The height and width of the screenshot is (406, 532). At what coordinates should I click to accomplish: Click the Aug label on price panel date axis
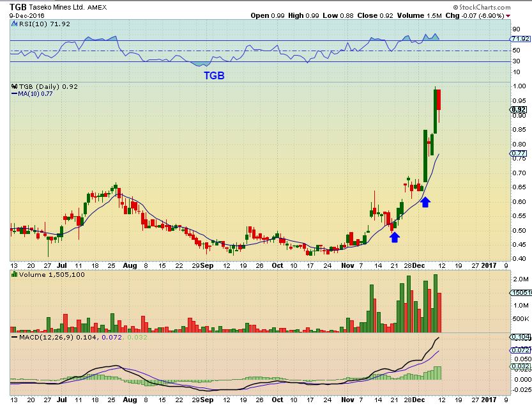(x=130, y=266)
